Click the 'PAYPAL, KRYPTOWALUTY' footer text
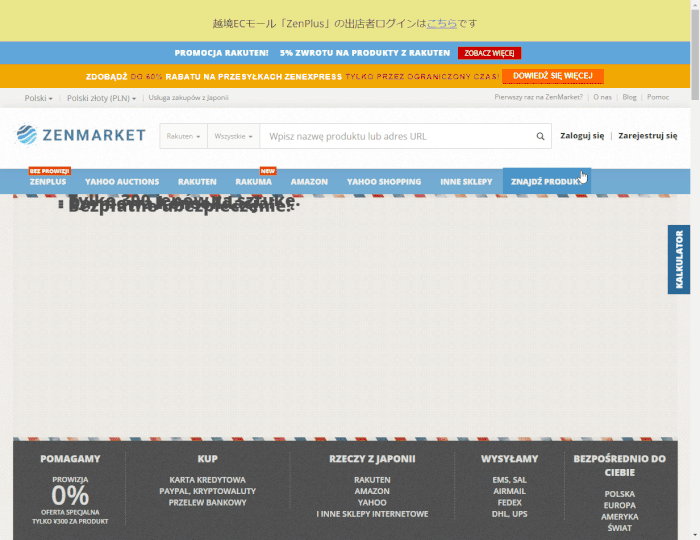700x540 pixels. (208, 491)
